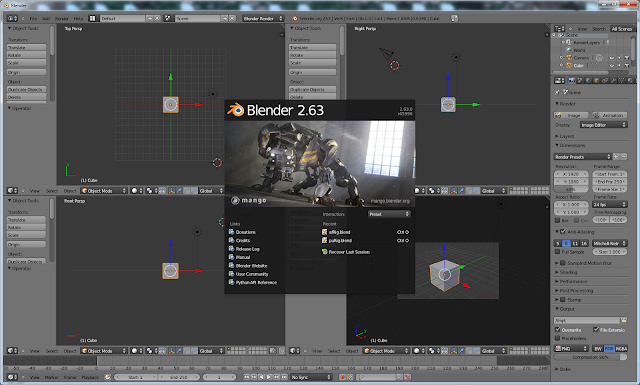Select RGBA color mode button
Screen dimensions: 640x385
pyautogui.click(x=621, y=349)
